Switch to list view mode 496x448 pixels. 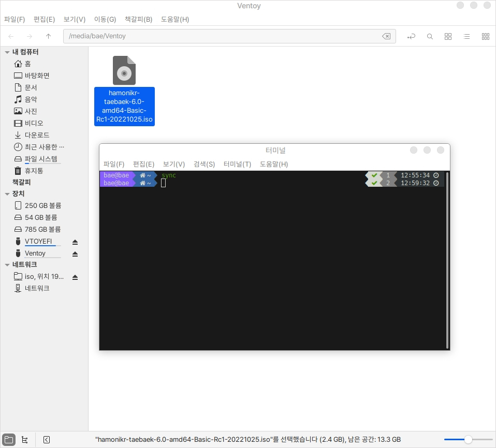click(466, 36)
